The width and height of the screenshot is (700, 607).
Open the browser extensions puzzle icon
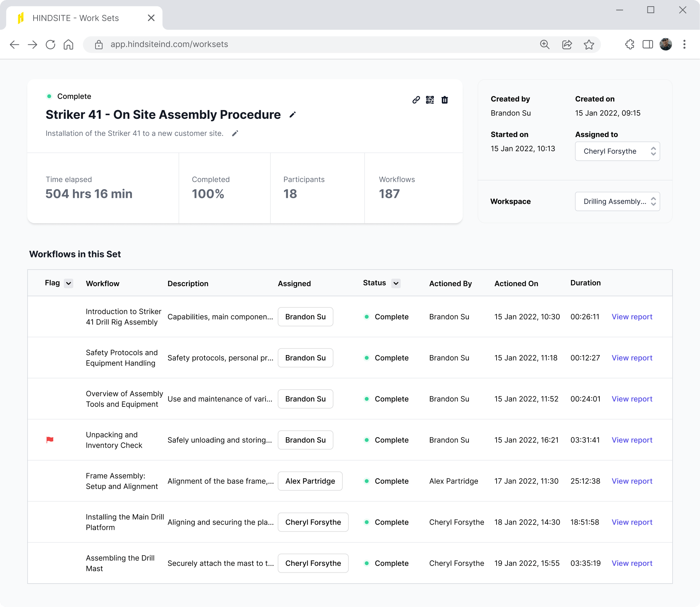(630, 44)
